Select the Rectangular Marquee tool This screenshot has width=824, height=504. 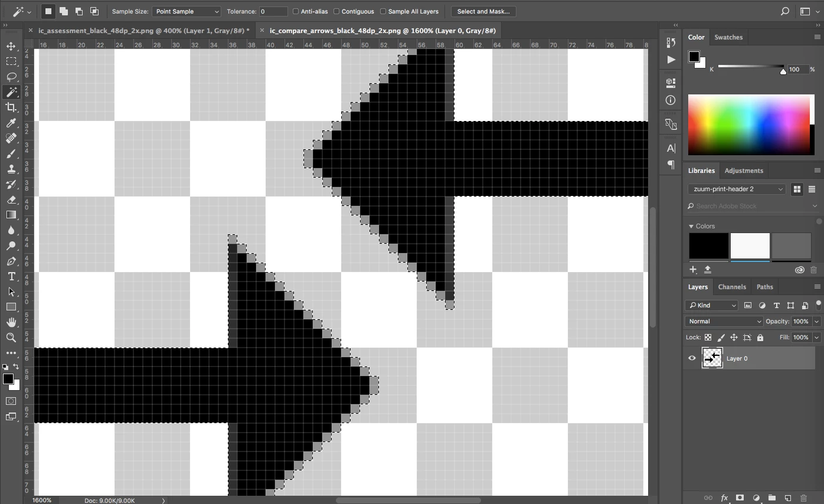11,61
